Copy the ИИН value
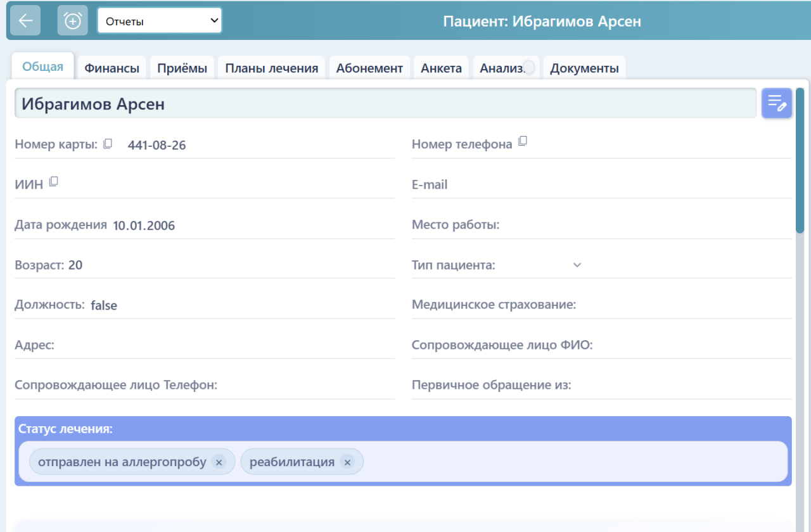Viewport: 811px width, 532px height. tap(54, 182)
